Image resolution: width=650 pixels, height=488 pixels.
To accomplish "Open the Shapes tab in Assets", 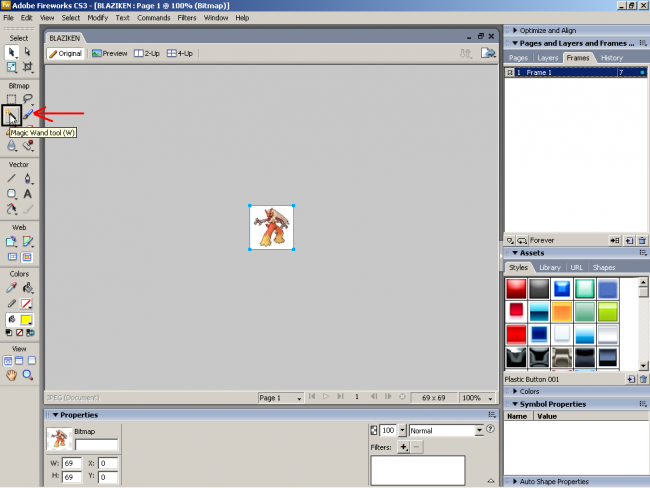I will [x=604, y=267].
